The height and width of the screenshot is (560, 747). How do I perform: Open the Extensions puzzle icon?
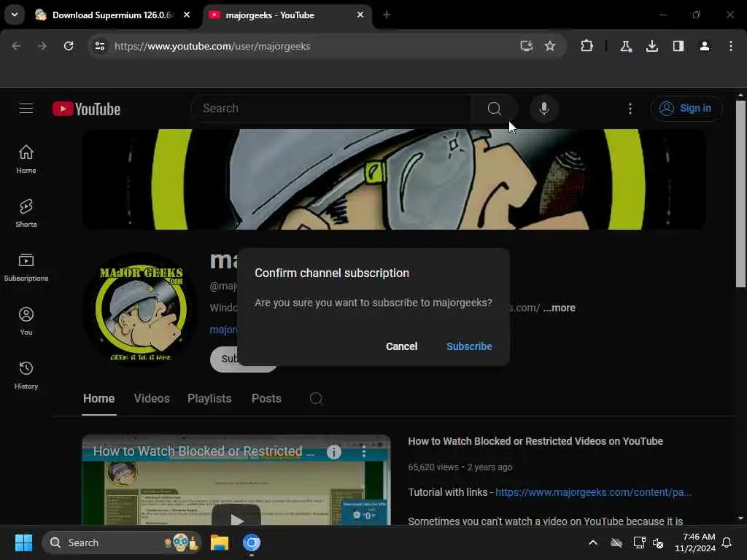click(587, 46)
